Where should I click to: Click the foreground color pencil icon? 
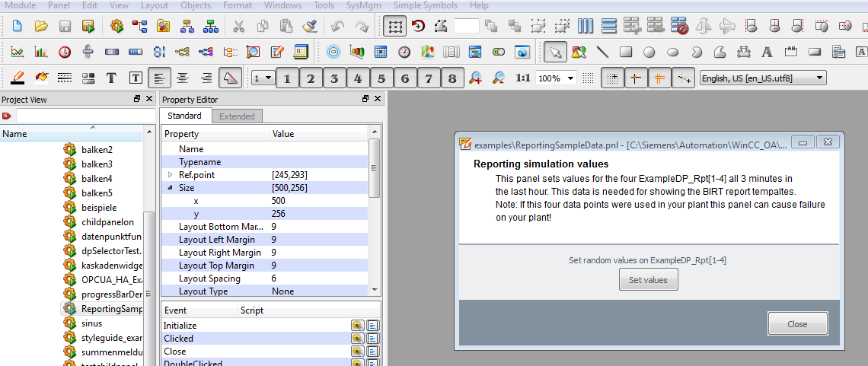click(x=18, y=78)
